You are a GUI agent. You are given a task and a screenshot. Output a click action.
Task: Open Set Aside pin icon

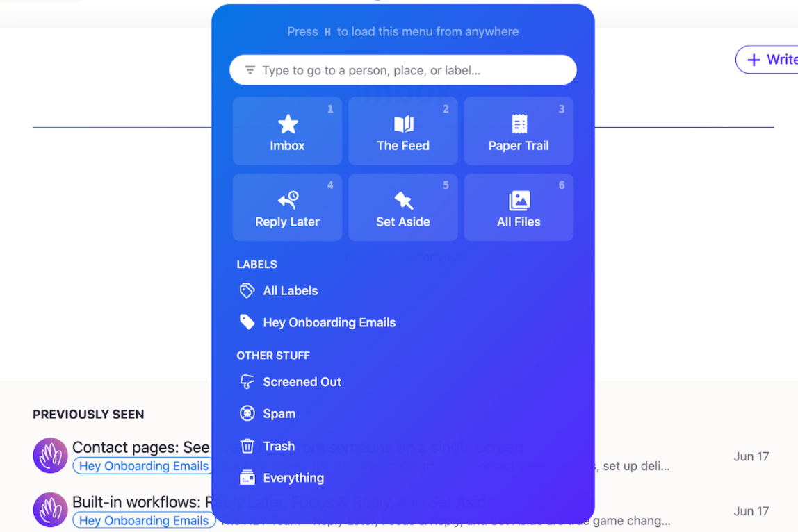(x=404, y=201)
